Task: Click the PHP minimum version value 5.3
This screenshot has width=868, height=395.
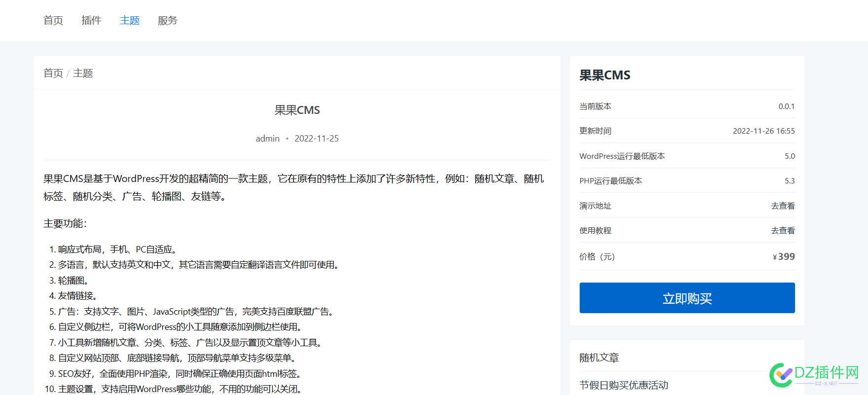Action: (790, 180)
